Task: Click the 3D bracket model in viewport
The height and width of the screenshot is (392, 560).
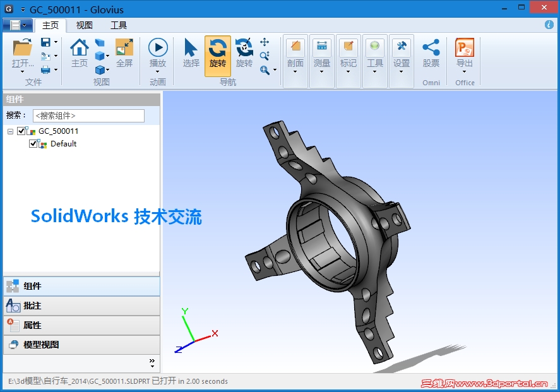Action: click(x=328, y=242)
